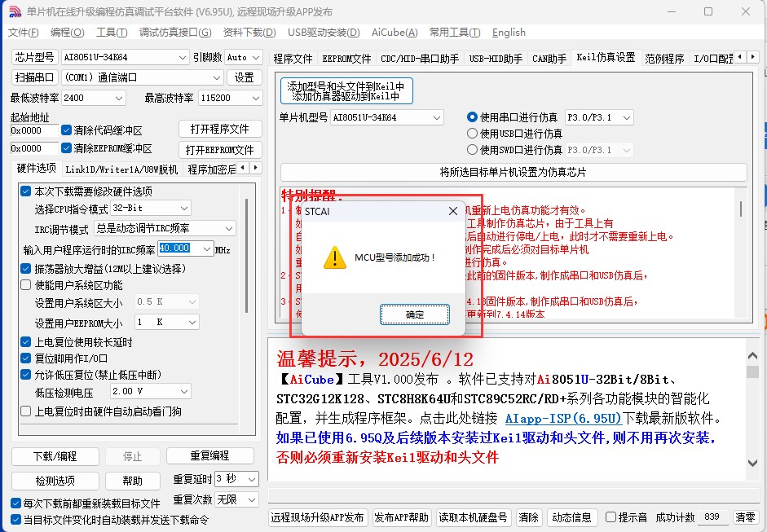767x532 pixels.
Task: Open 重复延时 3 秒 dropdown
Action: point(237,479)
